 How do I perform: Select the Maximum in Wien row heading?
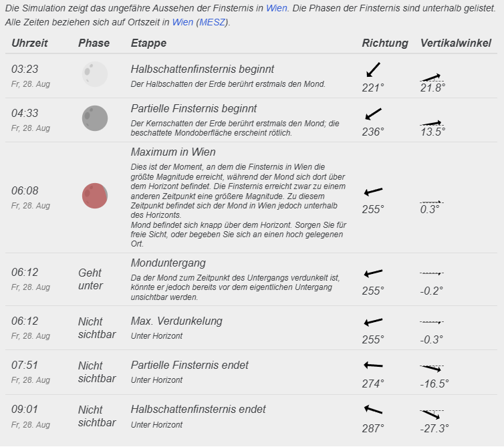tap(173, 152)
